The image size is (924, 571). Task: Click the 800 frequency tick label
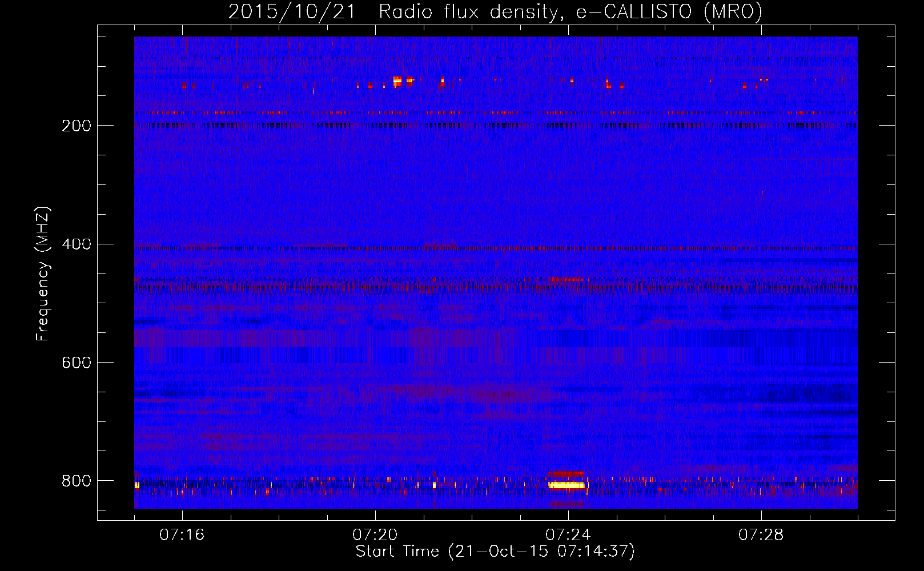[x=77, y=481]
